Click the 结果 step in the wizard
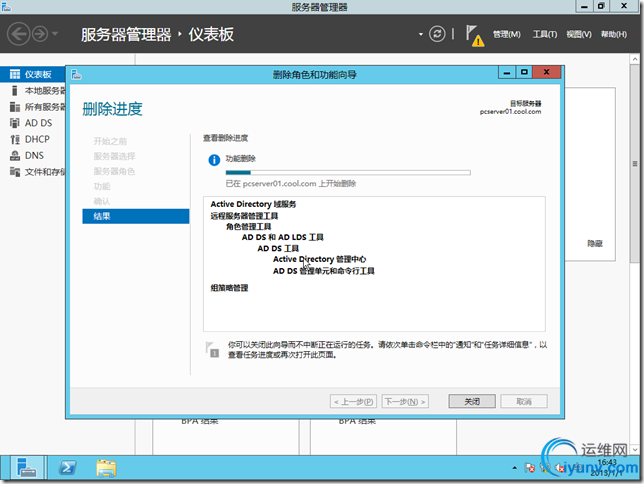 pyautogui.click(x=136, y=216)
